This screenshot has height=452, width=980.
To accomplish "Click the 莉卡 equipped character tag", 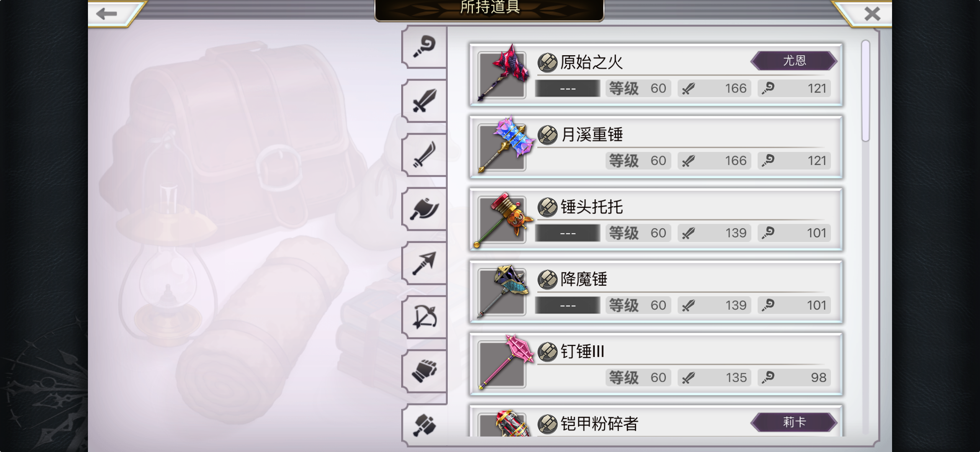I will pos(794,422).
